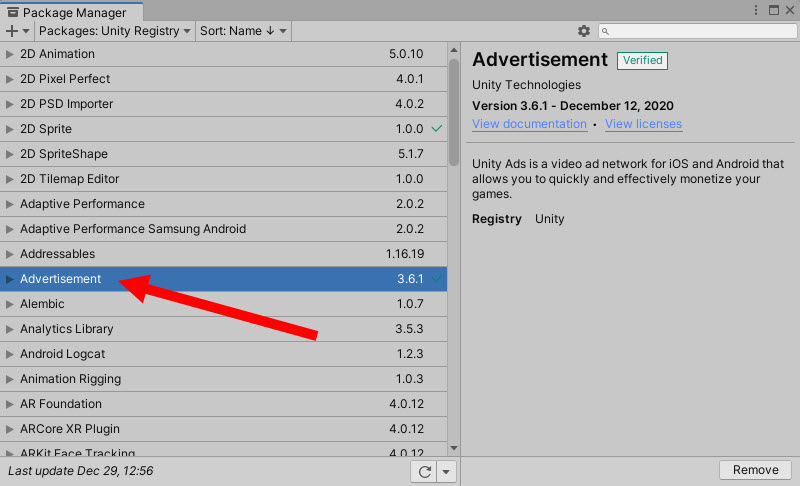Click the package list scroll up arrow
Image resolution: width=800 pixels, height=486 pixels.
[454, 50]
